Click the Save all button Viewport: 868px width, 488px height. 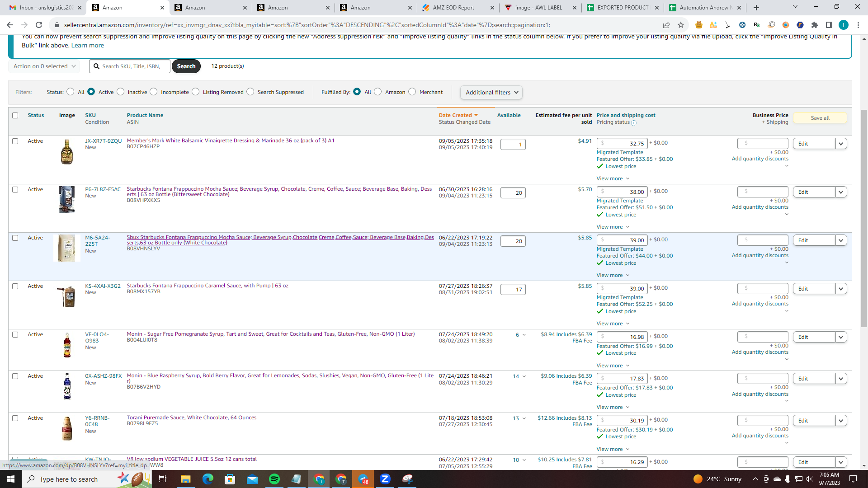(820, 118)
